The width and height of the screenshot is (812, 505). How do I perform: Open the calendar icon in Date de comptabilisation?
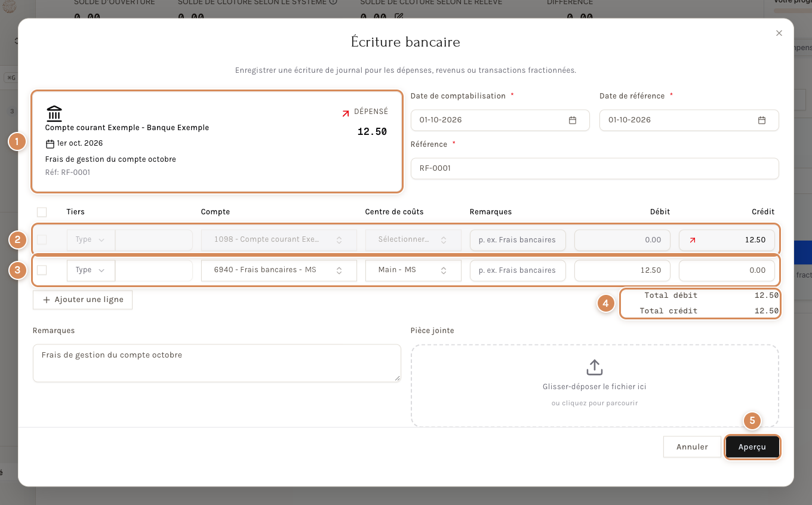(573, 120)
